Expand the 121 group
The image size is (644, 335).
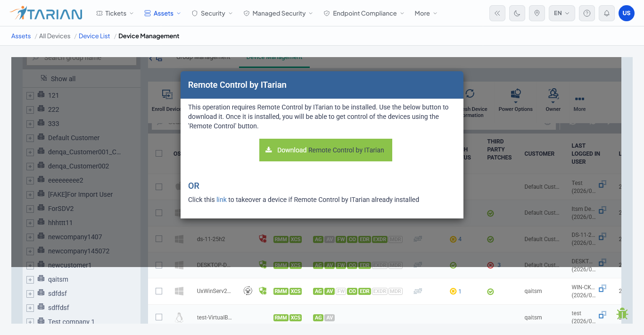(30, 96)
